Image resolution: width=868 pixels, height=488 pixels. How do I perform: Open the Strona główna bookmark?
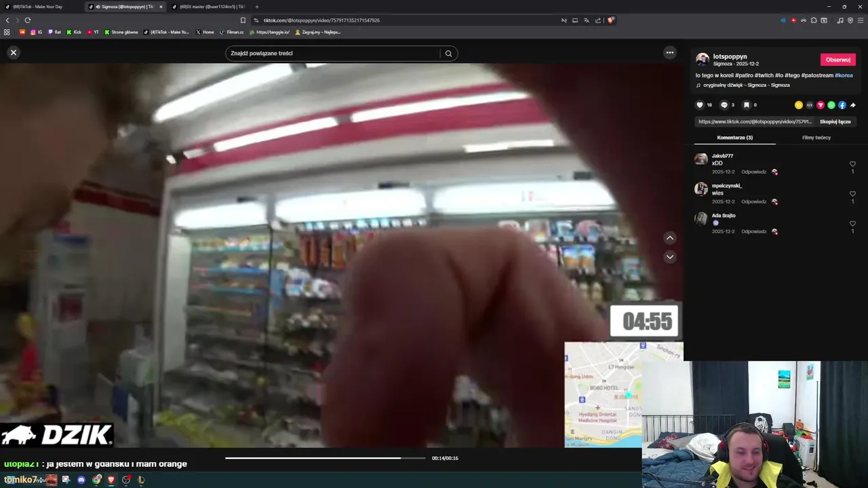pos(121,32)
